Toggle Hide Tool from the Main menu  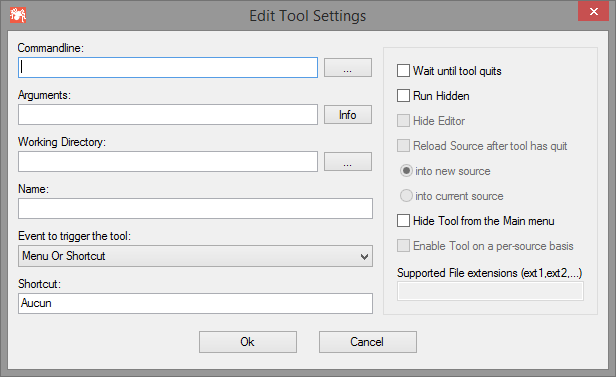click(403, 221)
